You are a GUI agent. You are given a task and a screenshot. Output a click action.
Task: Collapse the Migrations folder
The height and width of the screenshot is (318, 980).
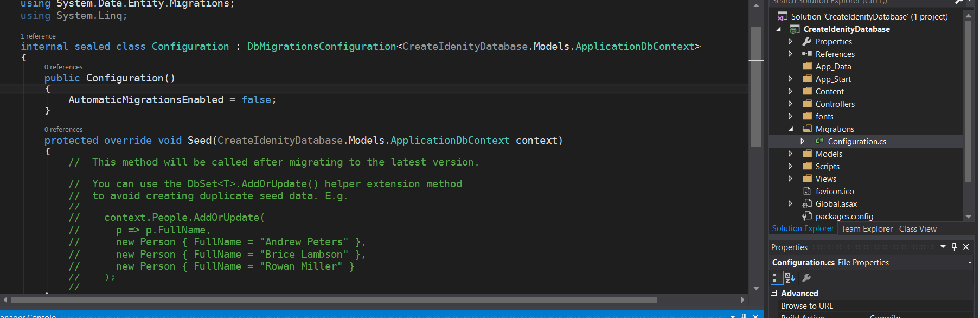[x=791, y=129]
